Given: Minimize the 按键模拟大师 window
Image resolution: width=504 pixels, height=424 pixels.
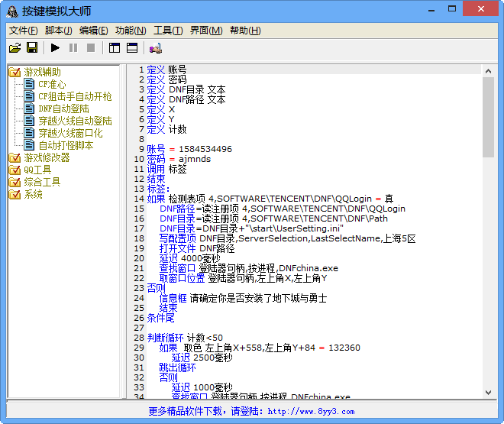Looking at the screenshot, I should pyautogui.click(x=431, y=9).
